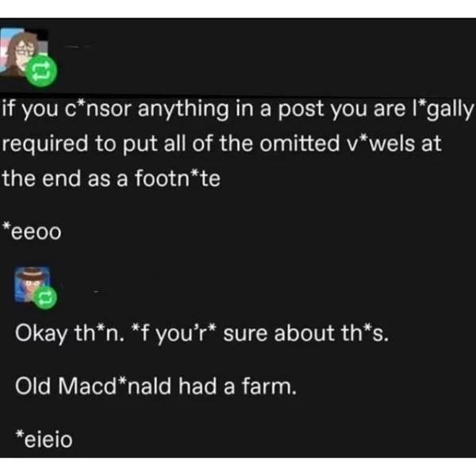476x476 pixels.
Task: Click the word "footn*te" in the first post
Action: pos(178,178)
